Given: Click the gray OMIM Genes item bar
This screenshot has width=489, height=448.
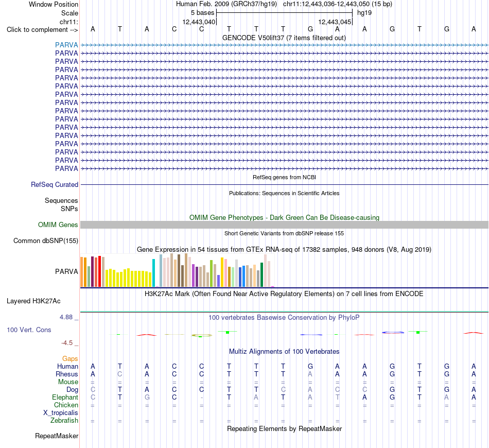Looking at the screenshot, I should coord(285,225).
